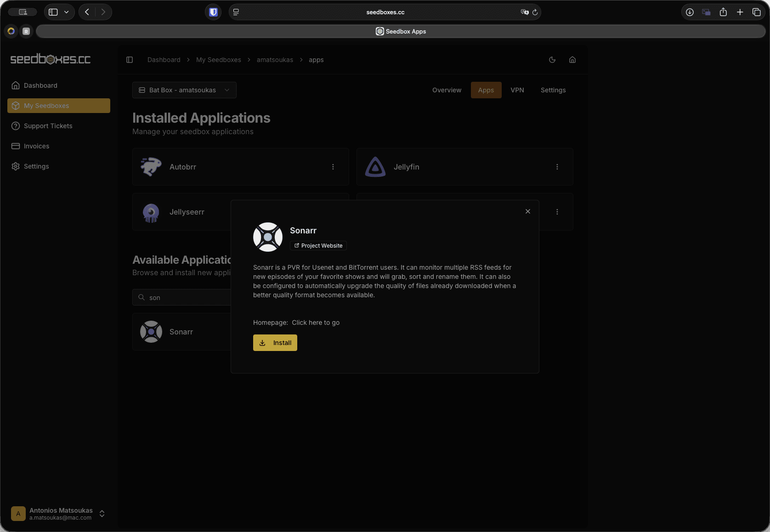Click the Autobrr app name

click(183, 167)
